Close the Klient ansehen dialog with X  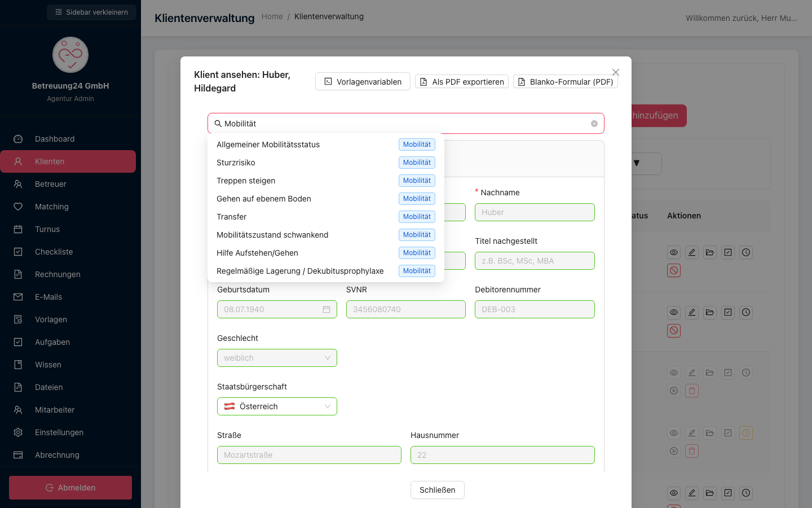[616, 72]
